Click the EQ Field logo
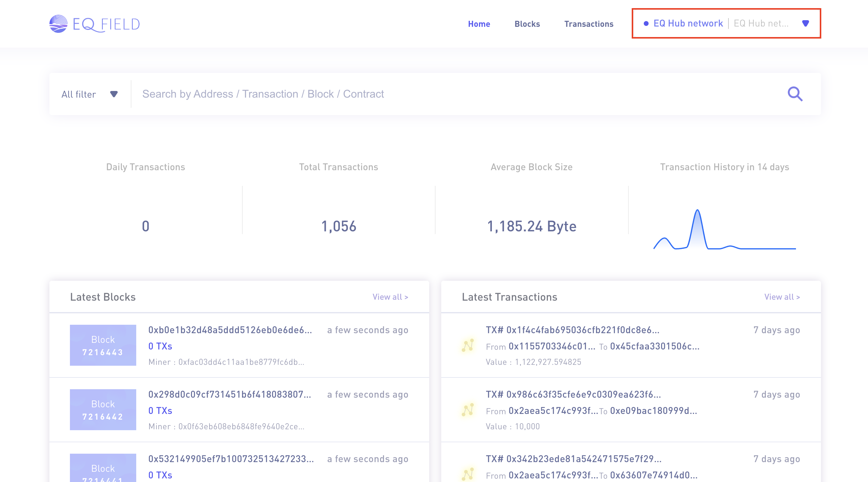868x482 pixels. pyautogui.click(x=95, y=24)
